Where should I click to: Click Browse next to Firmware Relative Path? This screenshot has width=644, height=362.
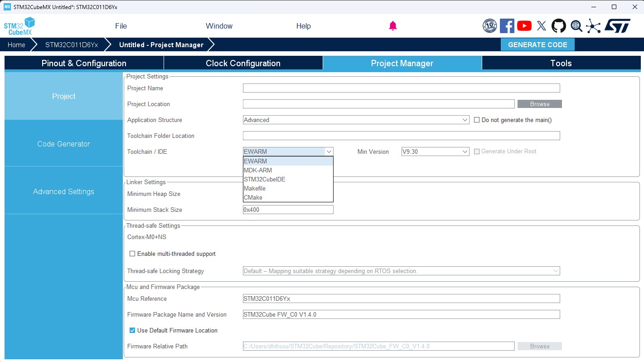[x=540, y=346]
